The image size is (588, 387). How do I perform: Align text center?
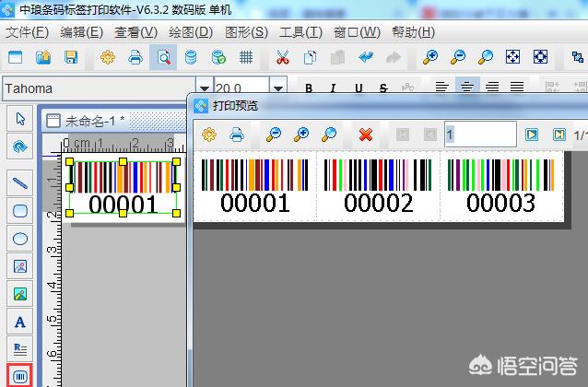467,87
